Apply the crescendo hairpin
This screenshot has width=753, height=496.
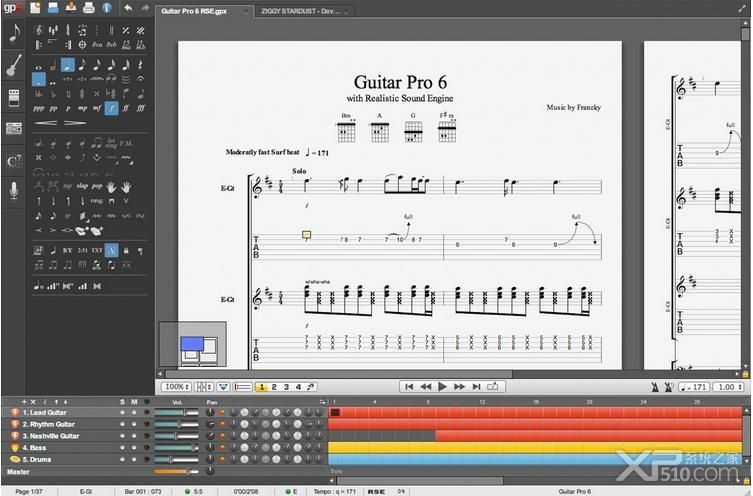[46, 123]
